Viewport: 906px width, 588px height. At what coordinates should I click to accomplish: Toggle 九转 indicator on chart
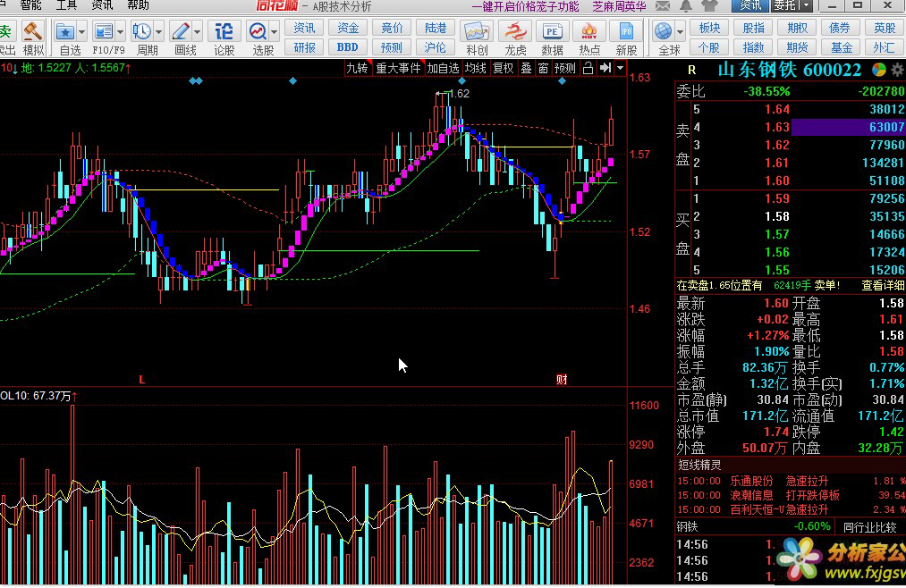click(x=357, y=68)
